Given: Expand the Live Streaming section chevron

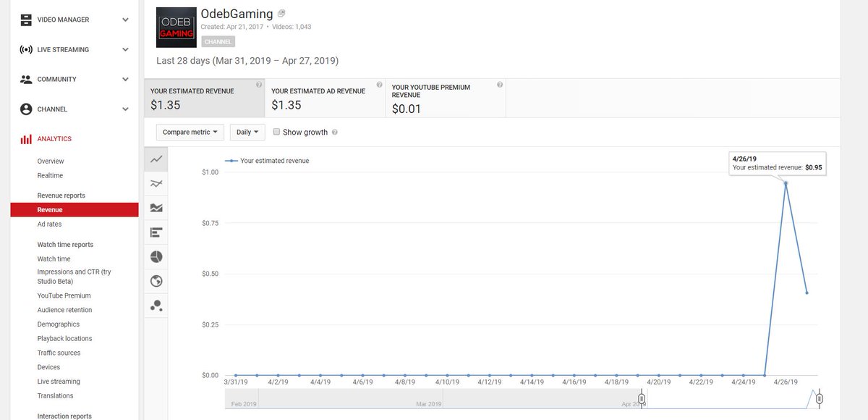Looking at the screenshot, I should (x=125, y=50).
